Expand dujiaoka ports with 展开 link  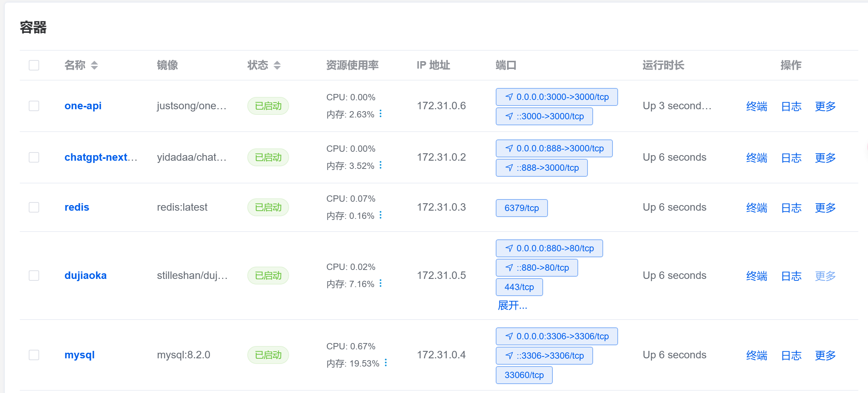(512, 306)
